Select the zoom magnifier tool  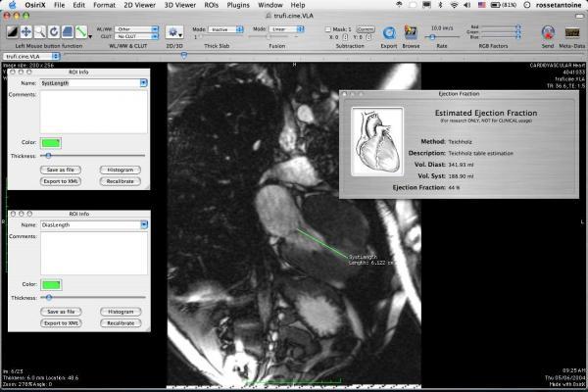(x=40, y=32)
